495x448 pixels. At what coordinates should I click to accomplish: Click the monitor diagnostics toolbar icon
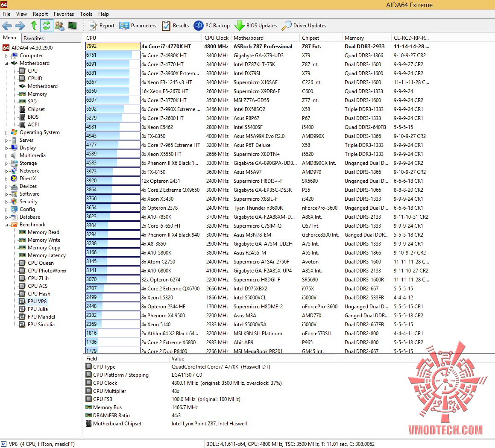pos(73,26)
